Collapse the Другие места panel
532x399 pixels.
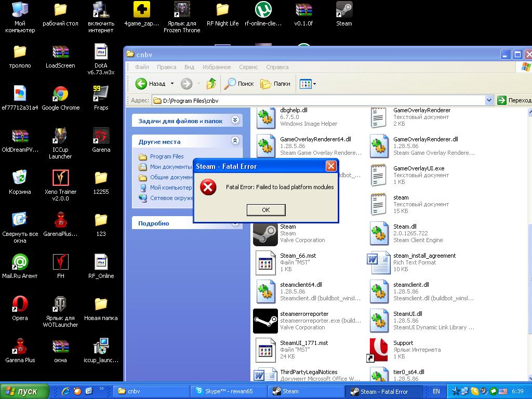click(235, 140)
